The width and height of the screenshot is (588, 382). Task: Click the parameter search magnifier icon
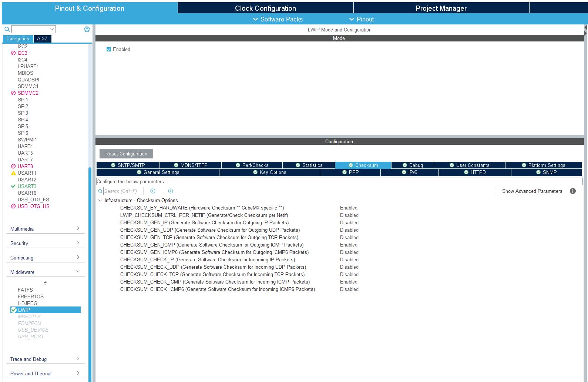100,191
